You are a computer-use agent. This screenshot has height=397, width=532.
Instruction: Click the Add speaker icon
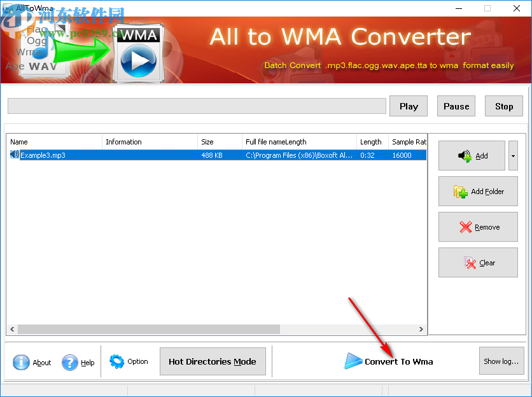pos(464,155)
